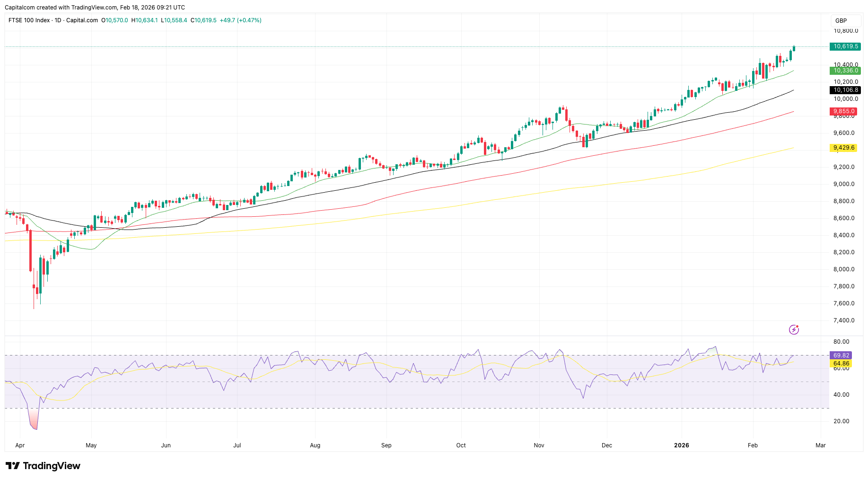Click the purple 69.82 RSI value label
This screenshot has height=480, width=868.
(841, 355)
